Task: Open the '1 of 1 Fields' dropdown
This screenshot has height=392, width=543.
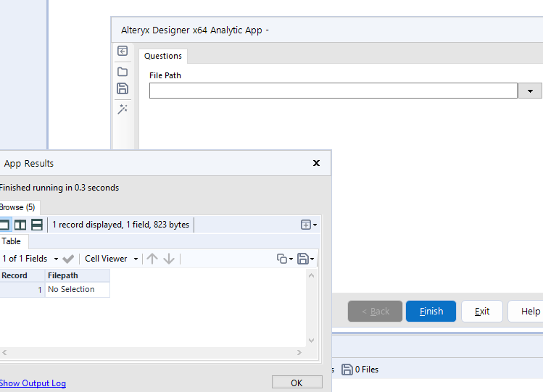Action: 30,259
